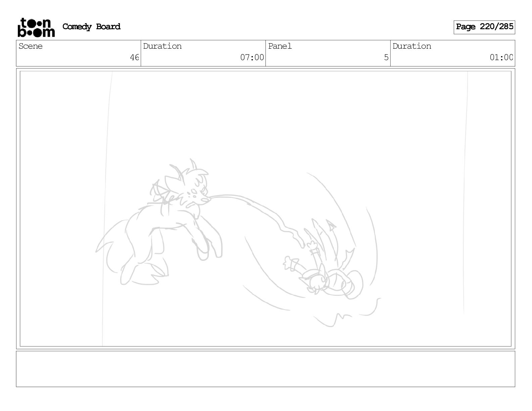
Task: Click the Duration label next to Panel
Action: click(412, 46)
